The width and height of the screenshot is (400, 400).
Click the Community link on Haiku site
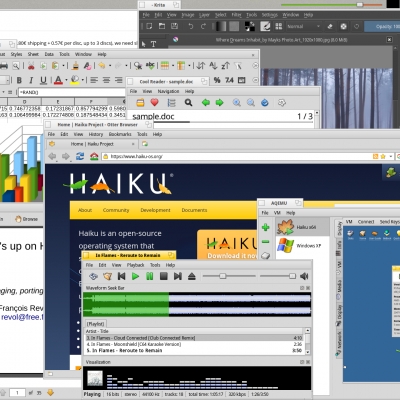[116, 210]
